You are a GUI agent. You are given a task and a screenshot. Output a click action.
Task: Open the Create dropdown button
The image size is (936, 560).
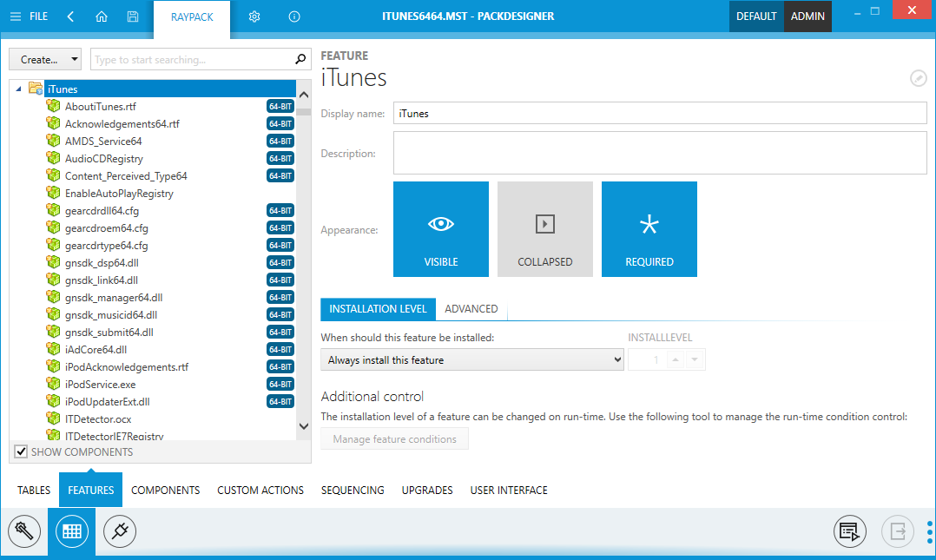(x=45, y=60)
